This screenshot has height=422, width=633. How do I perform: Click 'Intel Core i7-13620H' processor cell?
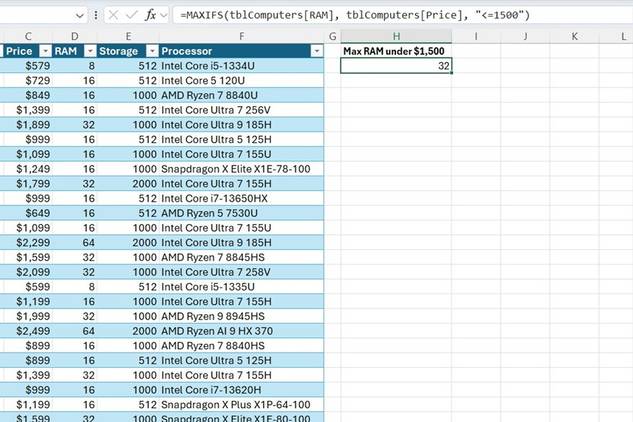[241, 390]
